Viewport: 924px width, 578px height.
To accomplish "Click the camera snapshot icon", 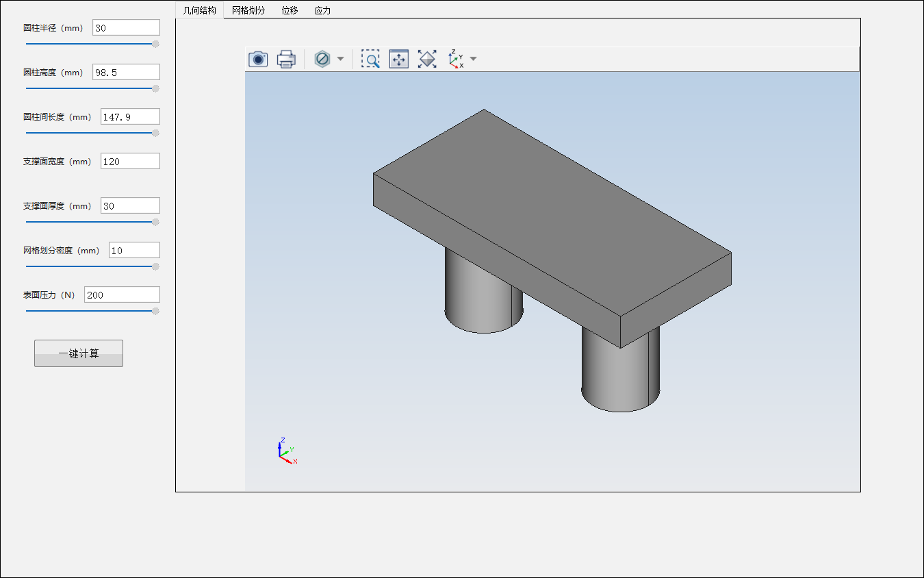I will point(258,60).
